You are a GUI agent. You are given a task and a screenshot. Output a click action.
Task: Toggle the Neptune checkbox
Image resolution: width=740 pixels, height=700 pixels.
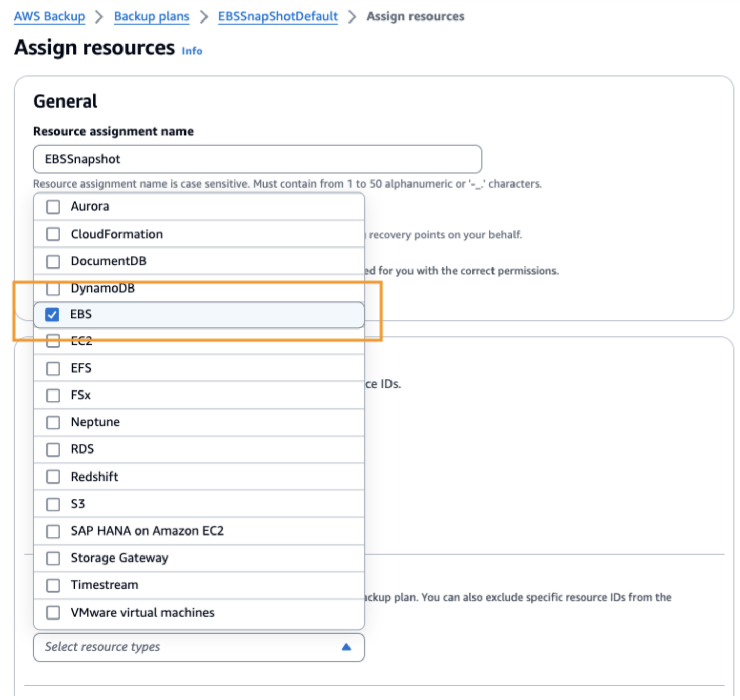coord(53,422)
